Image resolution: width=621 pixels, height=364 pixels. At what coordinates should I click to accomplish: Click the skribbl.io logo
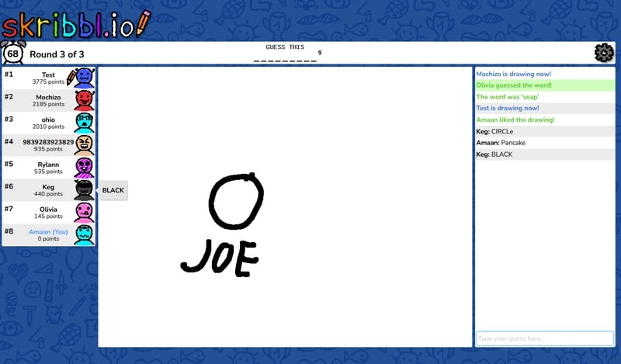76,25
